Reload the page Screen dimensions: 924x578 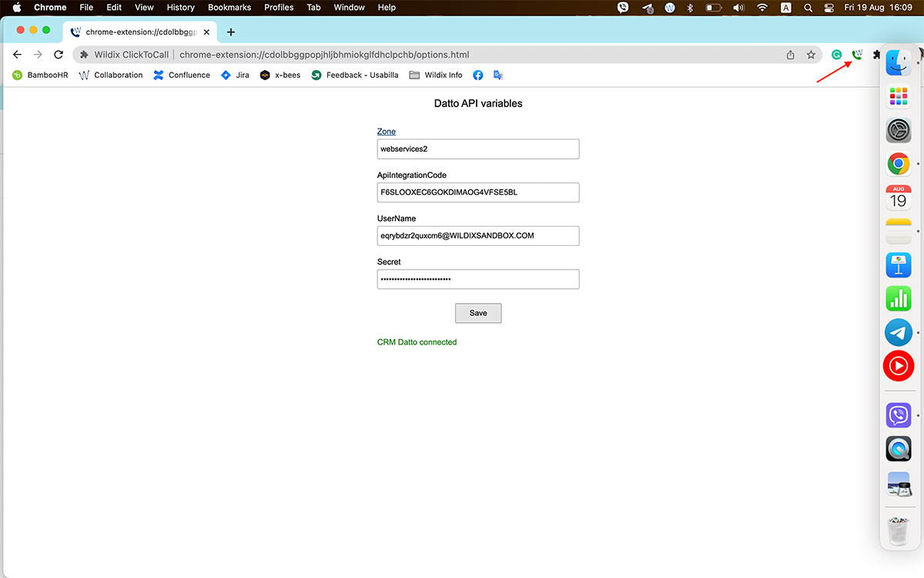(58, 55)
